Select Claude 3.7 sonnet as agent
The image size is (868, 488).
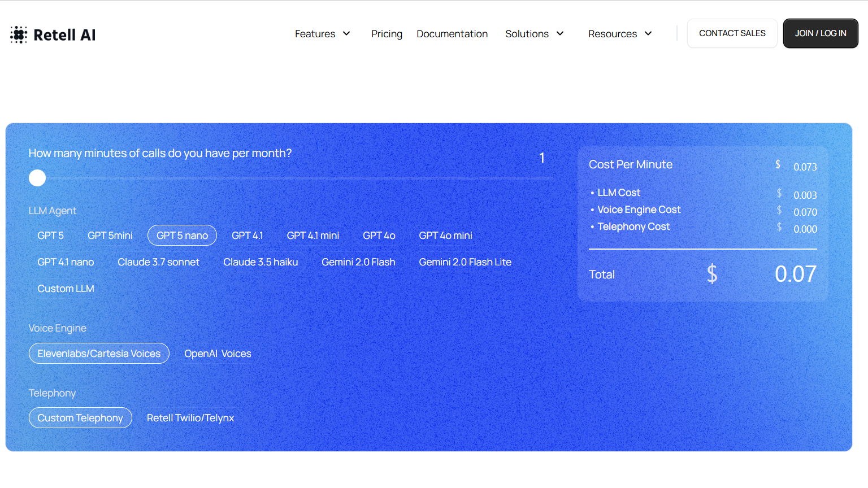(x=158, y=262)
